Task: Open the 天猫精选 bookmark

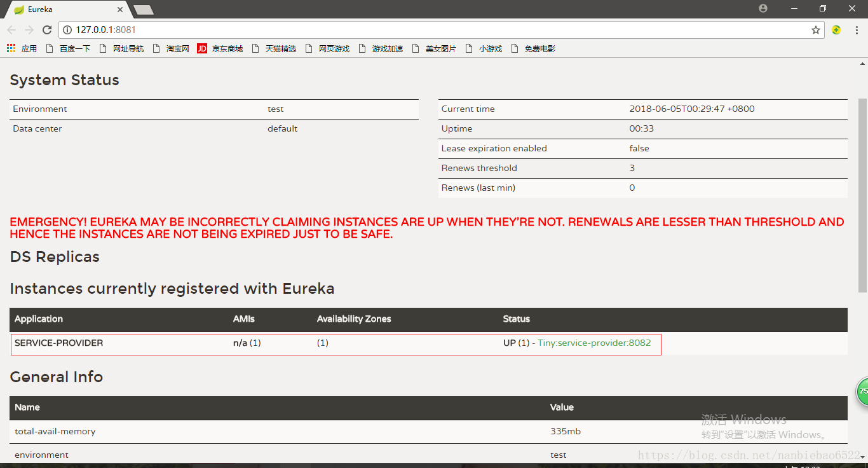Action: 275,48
